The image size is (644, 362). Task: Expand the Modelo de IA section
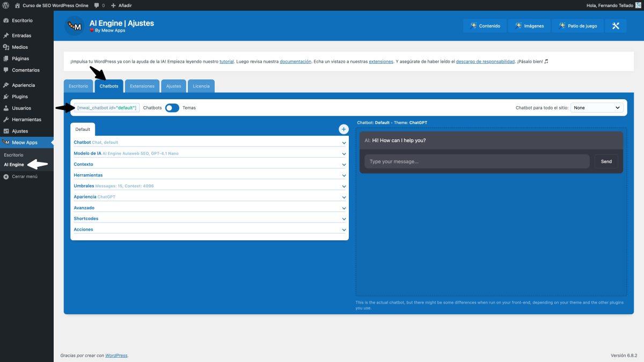point(209,153)
